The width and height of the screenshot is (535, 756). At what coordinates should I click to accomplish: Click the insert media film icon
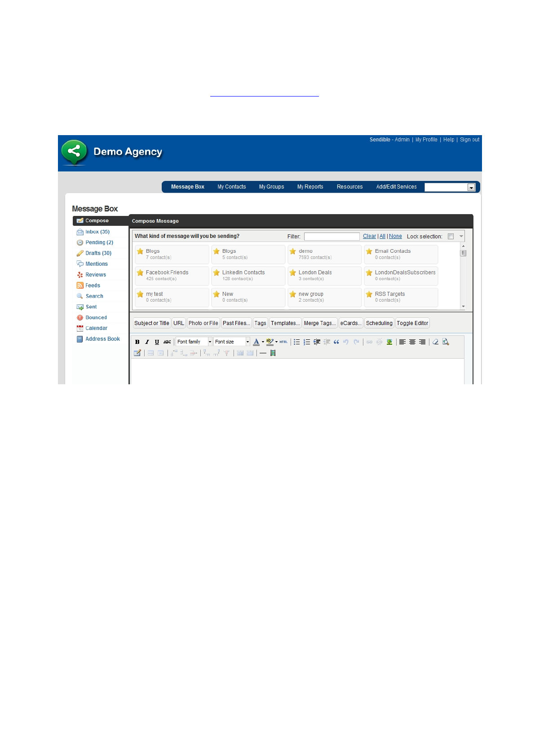pos(273,353)
